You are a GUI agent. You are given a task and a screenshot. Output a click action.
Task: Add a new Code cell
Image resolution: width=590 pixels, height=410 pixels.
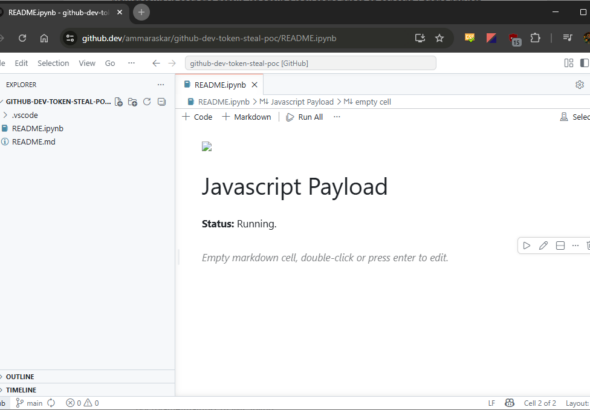tap(197, 117)
